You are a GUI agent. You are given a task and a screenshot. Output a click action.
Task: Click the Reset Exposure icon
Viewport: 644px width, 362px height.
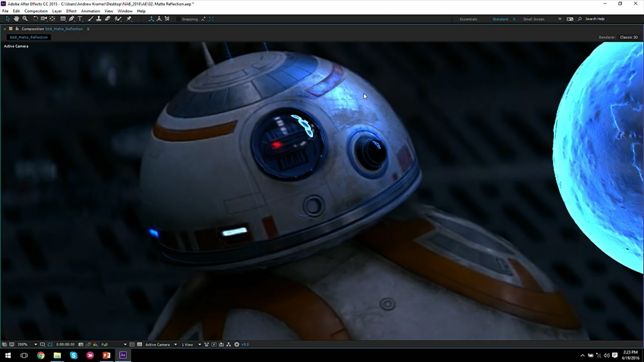[236, 344]
